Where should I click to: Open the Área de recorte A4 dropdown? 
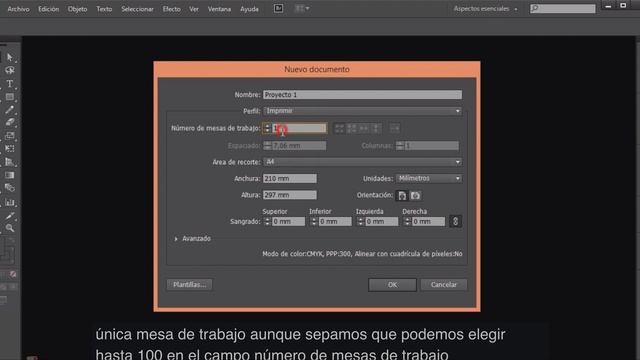pyautogui.click(x=362, y=162)
